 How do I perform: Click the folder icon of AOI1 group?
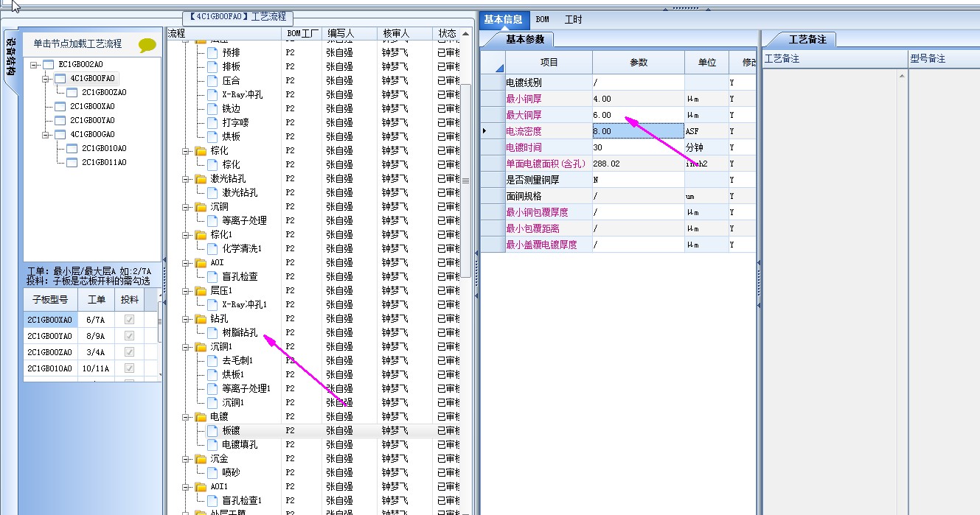201,486
